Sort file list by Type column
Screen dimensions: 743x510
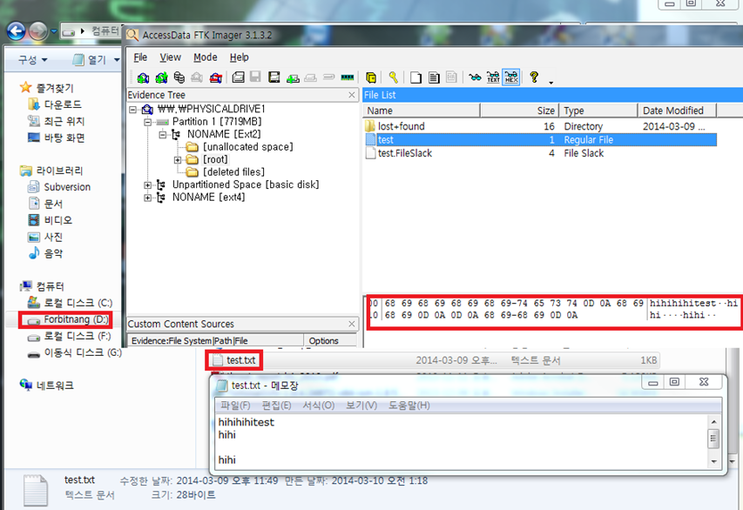point(598,110)
